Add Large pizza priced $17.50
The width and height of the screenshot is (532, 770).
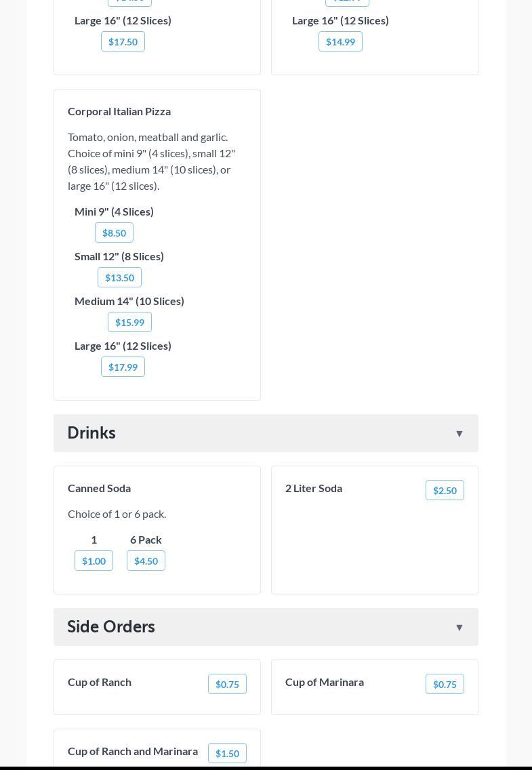point(123,42)
